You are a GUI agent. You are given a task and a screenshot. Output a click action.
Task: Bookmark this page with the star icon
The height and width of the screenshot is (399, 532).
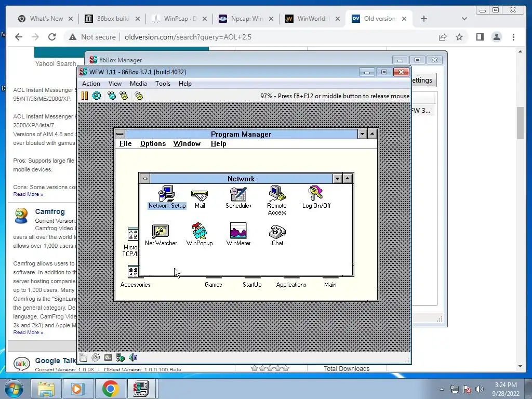click(459, 37)
